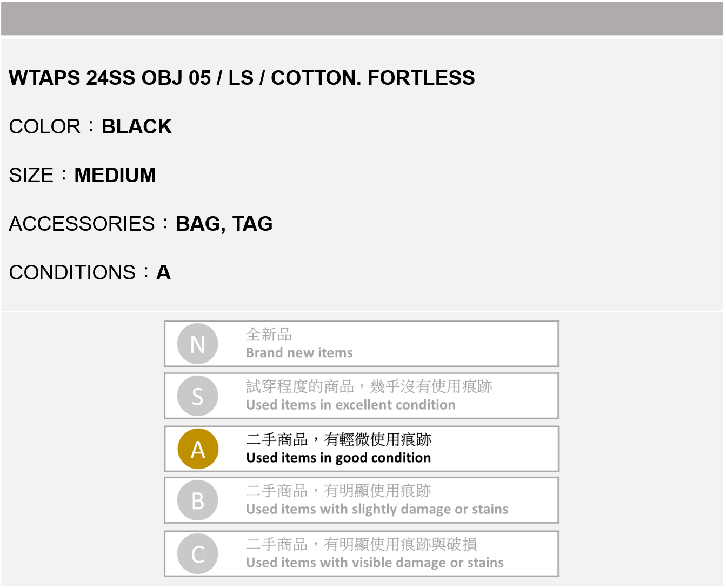Click the gray header bar at top
The image size is (726, 588).
pyautogui.click(x=362, y=18)
